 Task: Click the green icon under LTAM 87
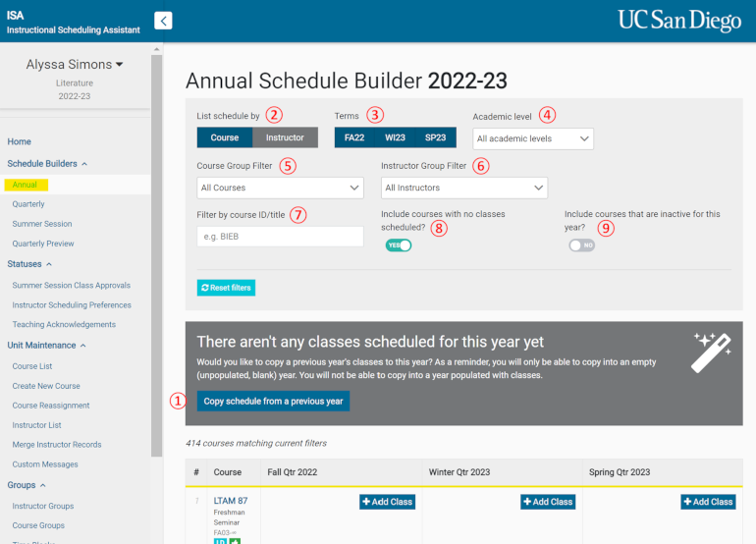236,540
